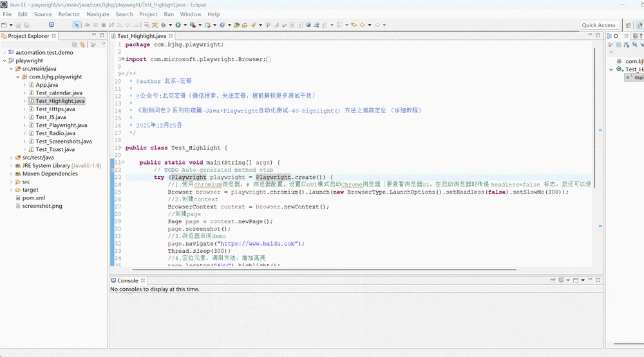Image resolution: width=644 pixels, height=357 pixels.
Task: Click the Open Type toolbar icon
Action: 236,25
